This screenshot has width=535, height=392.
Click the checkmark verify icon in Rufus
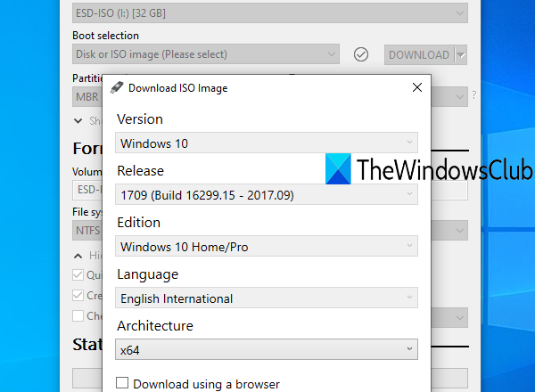tap(361, 54)
